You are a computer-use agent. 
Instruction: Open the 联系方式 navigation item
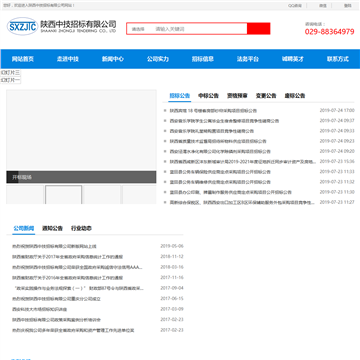(338, 59)
